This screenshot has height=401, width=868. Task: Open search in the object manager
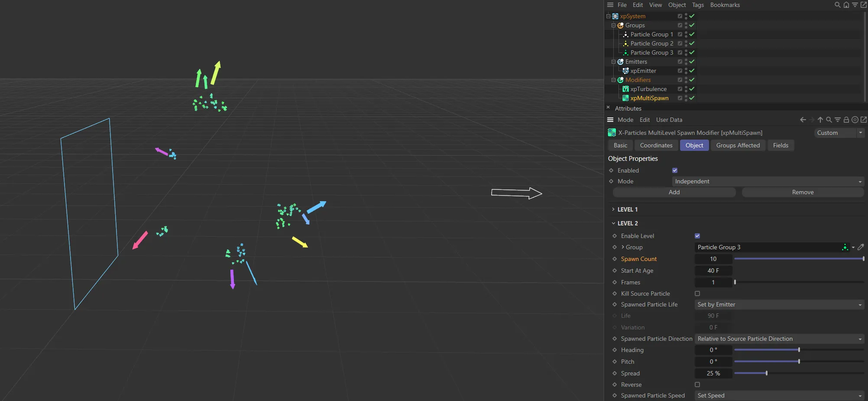click(x=837, y=5)
